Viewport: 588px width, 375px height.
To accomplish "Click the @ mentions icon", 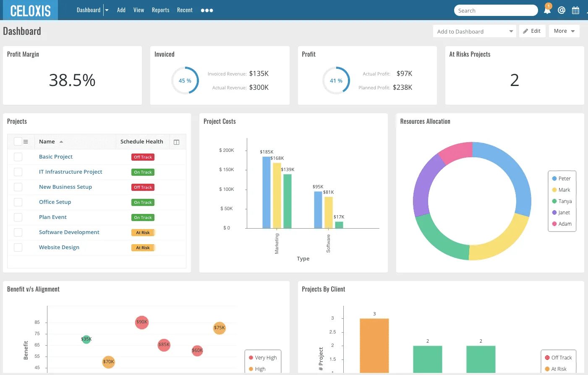I will pos(562,10).
